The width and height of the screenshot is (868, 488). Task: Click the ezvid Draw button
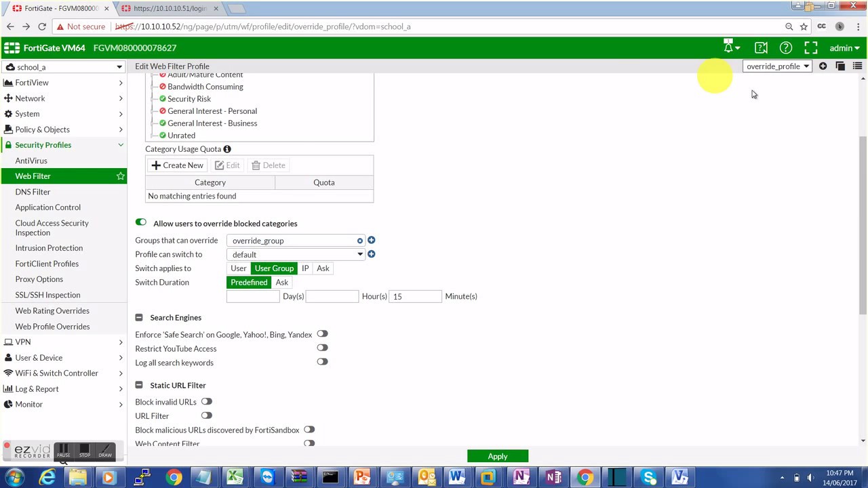(x=105, y=451)
